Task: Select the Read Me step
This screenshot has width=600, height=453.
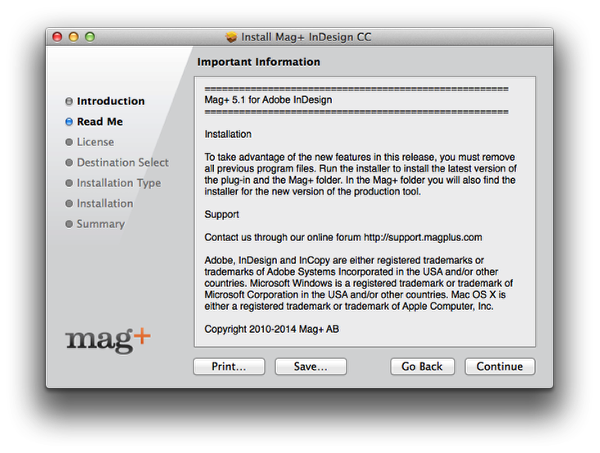Action: [x=100, y=122]
